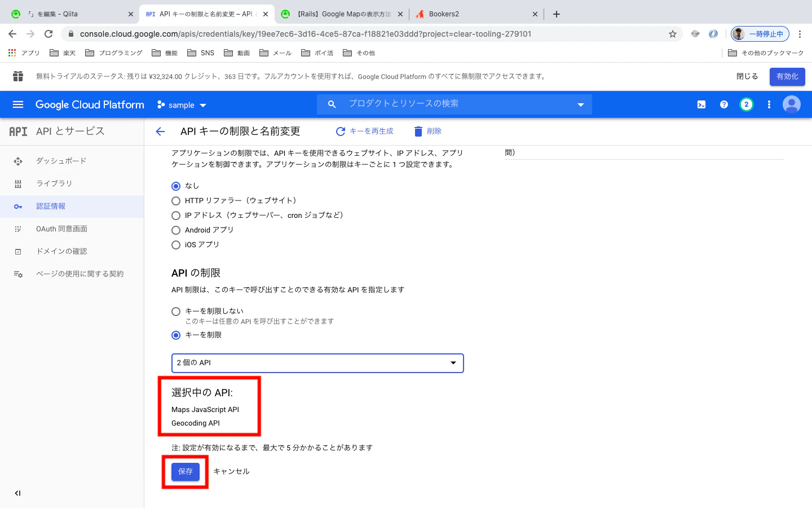Choose キーを制限 radio option
This screenshot has height=508, width=812.
[x=176, y=335]
